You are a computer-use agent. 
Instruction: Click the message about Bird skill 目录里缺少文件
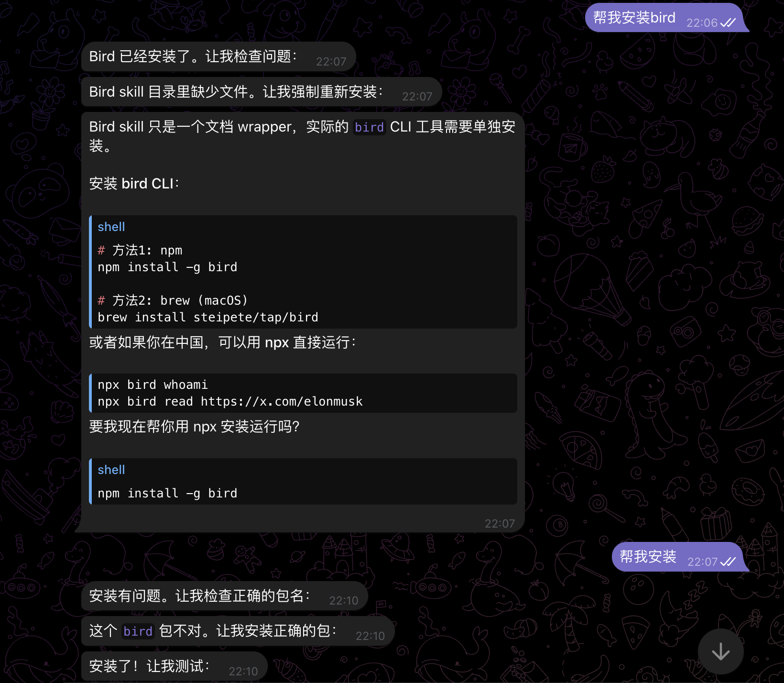236,92
